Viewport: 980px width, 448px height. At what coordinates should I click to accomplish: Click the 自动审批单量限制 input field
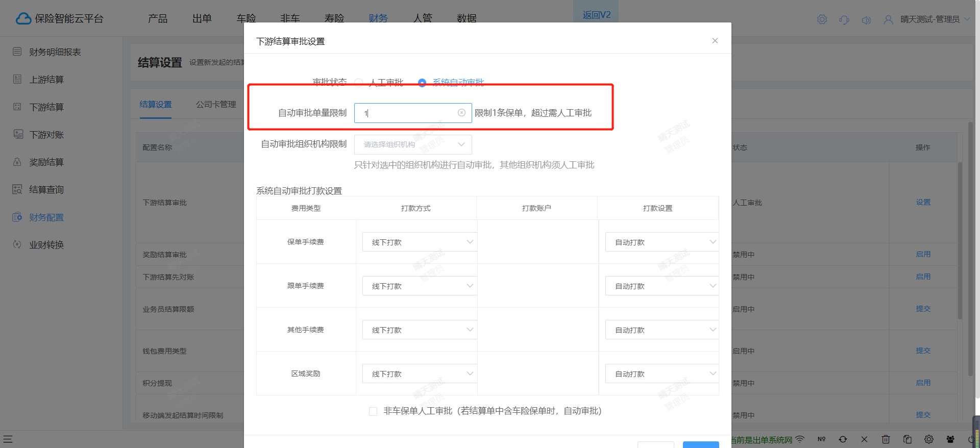pyautogui.click(x=413, y=113)
